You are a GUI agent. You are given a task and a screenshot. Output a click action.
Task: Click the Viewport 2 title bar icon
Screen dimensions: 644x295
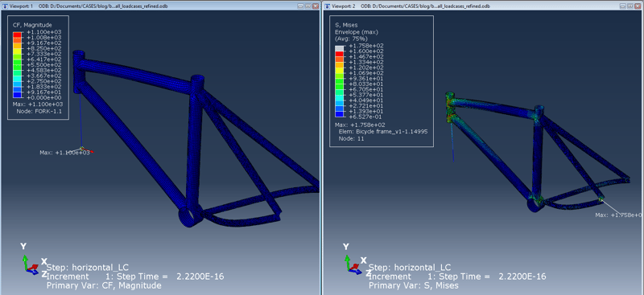[327, 6]
